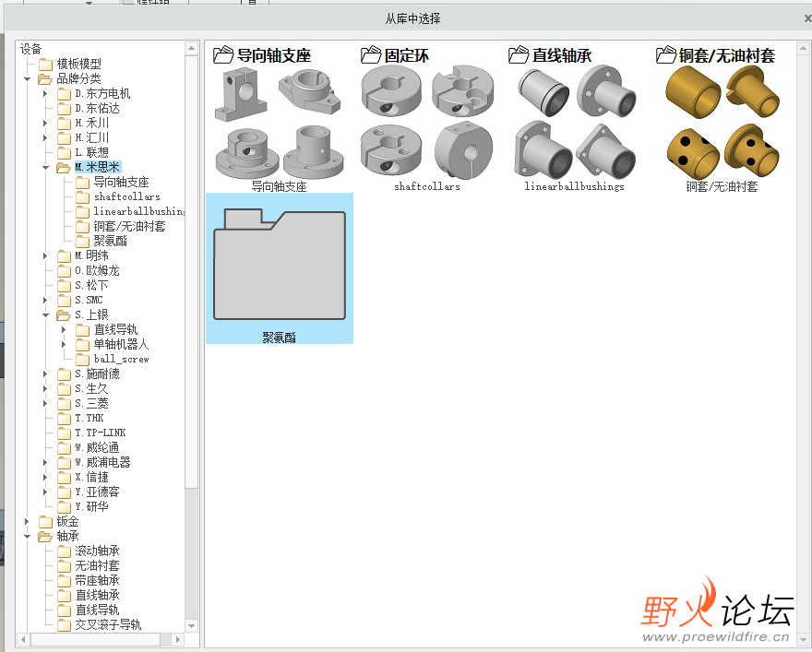The width and height of the screenshot is (812, 652).
Task: Click folder icon of shaftcollars tree item
Action: [x=83, y=197]
